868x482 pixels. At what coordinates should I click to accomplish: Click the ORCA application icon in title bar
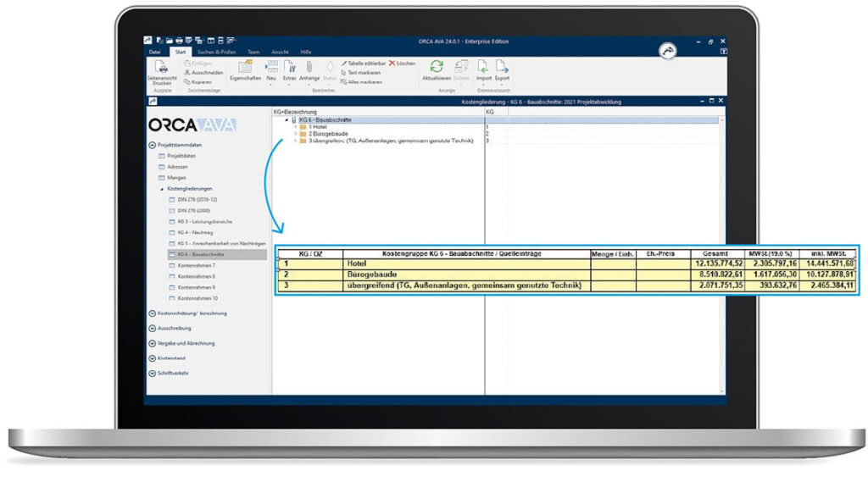pos(147,41)
